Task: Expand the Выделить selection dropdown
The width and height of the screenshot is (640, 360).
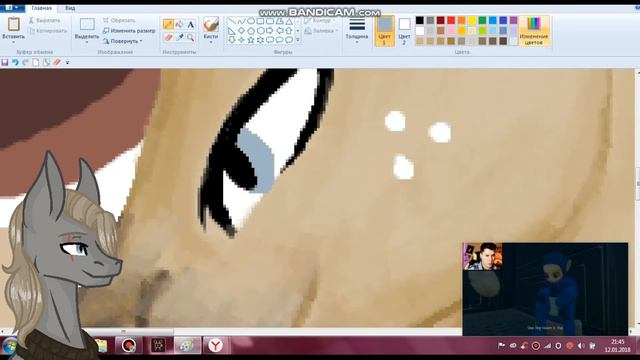Action: [x=87, y=41]
